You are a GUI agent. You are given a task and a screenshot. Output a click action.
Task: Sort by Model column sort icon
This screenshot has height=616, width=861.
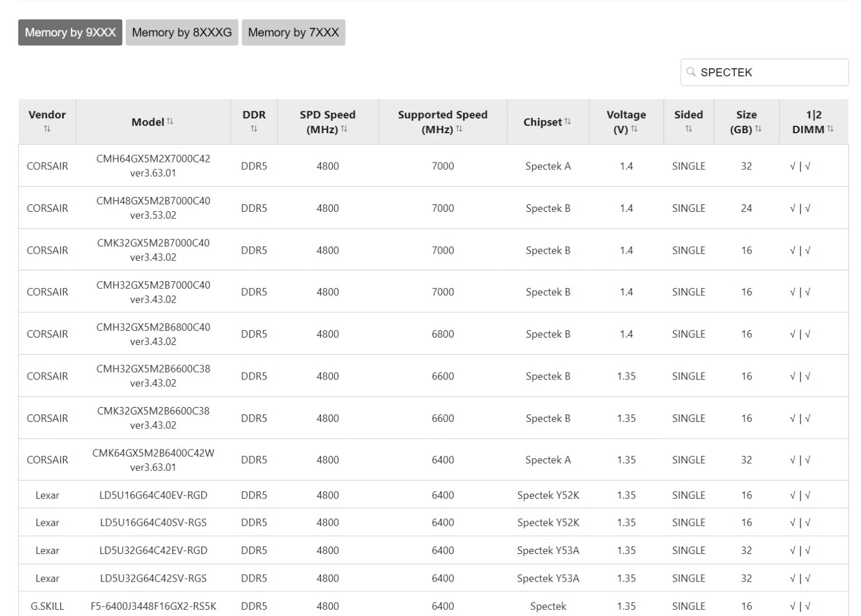pos(170,122)
